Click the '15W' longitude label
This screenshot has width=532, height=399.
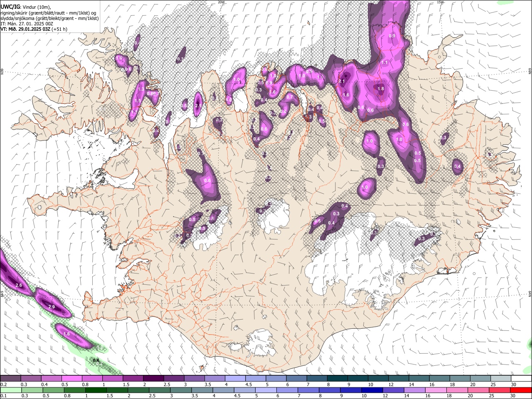tap(440, 2)
